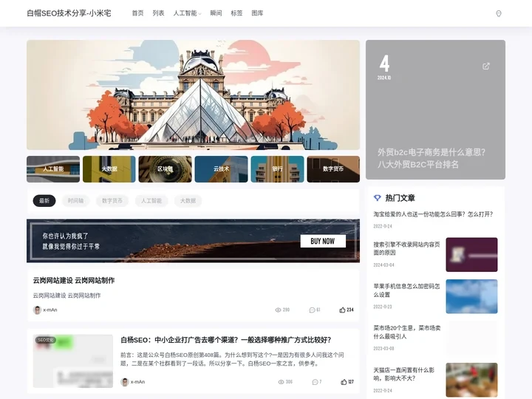Click x-mAn avatar on 白杨SEO post
Screen dimensions: 532x399
click(125, 382)
